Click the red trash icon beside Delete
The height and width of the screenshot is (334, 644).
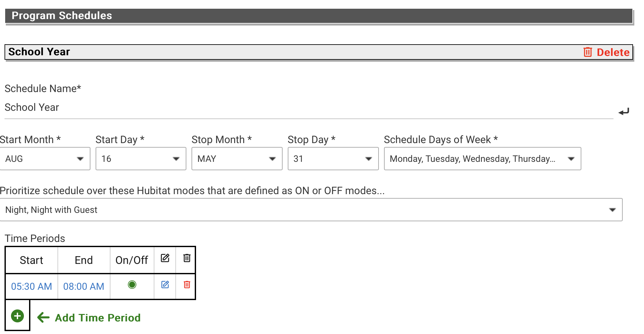click(x=587, y=52)
